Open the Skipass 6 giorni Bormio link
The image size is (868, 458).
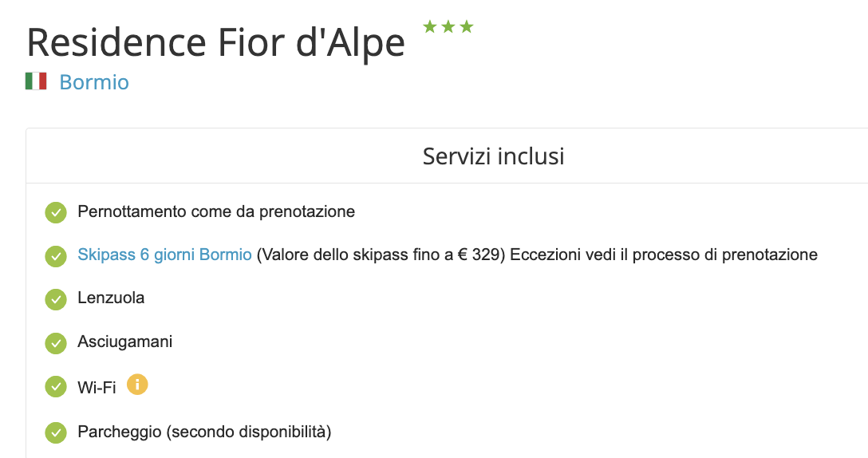[x=164, y=255]
